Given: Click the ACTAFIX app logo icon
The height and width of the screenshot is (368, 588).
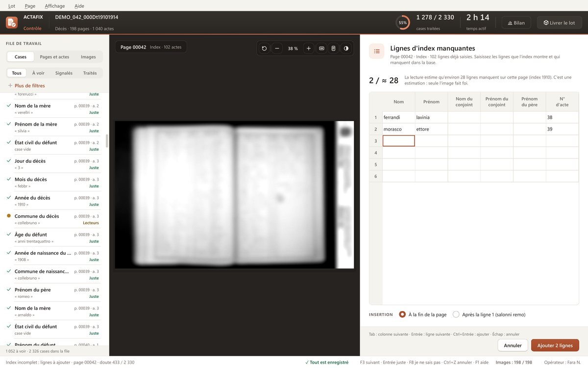Looking at the screenshot, I should pyautogui.click(x=11, y=23).
